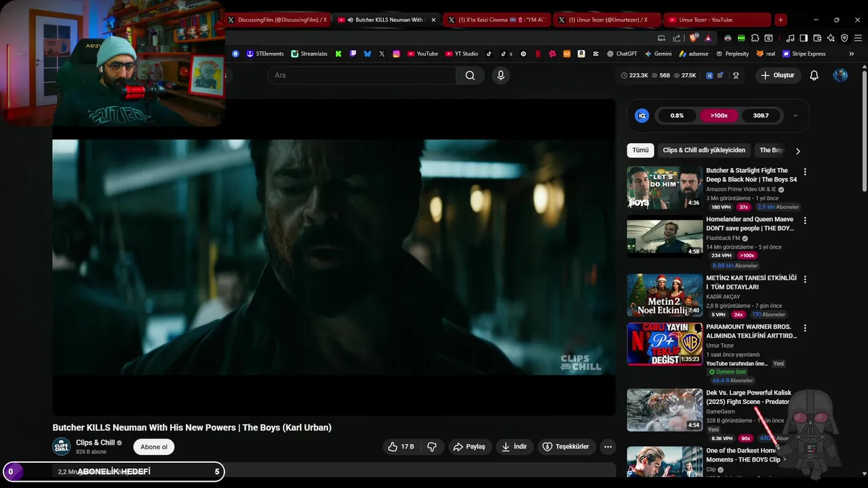Open the Stripe Express bookmark

(804, 54)
